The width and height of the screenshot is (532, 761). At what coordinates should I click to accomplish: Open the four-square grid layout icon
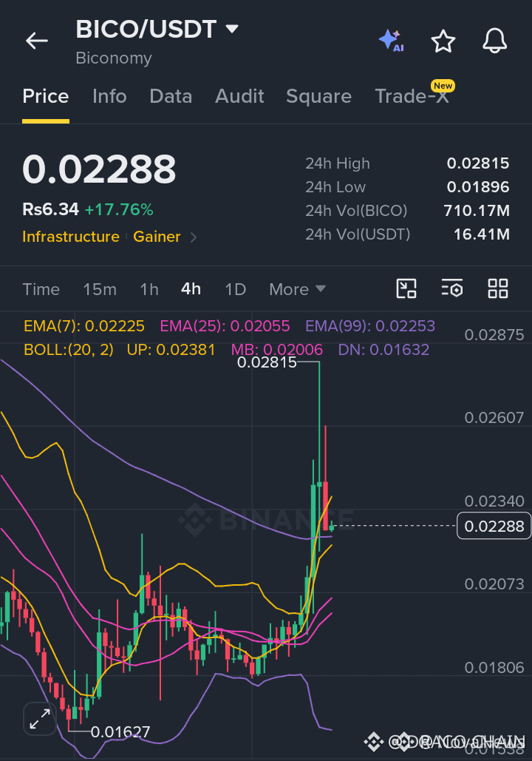pyautogui.click(x=497, y=288)
